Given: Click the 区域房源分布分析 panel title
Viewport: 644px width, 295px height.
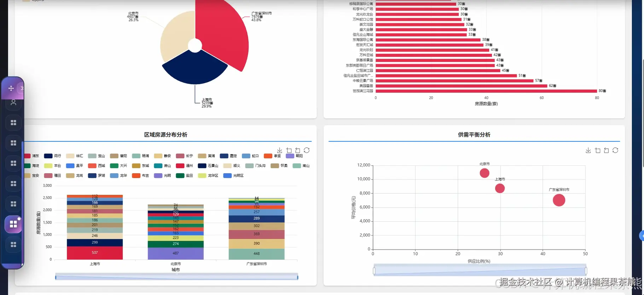Looking at the screenshot, I should [x=166, y=135].
